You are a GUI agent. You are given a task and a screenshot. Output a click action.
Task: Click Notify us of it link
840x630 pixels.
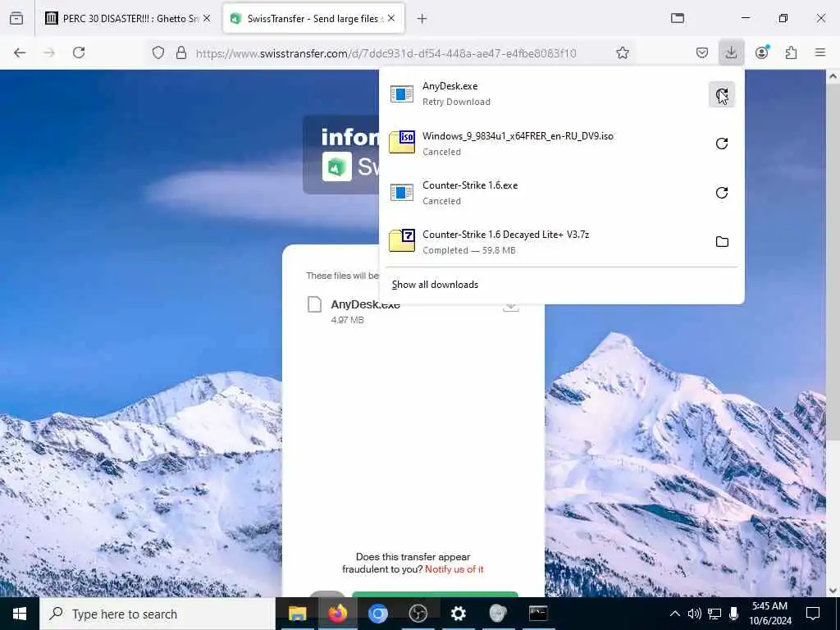pos(454,569)
